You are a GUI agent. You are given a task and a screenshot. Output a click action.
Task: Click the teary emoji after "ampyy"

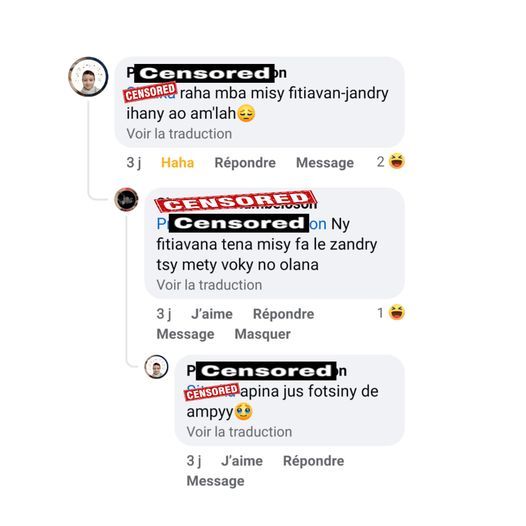click(x=243, y=412)
